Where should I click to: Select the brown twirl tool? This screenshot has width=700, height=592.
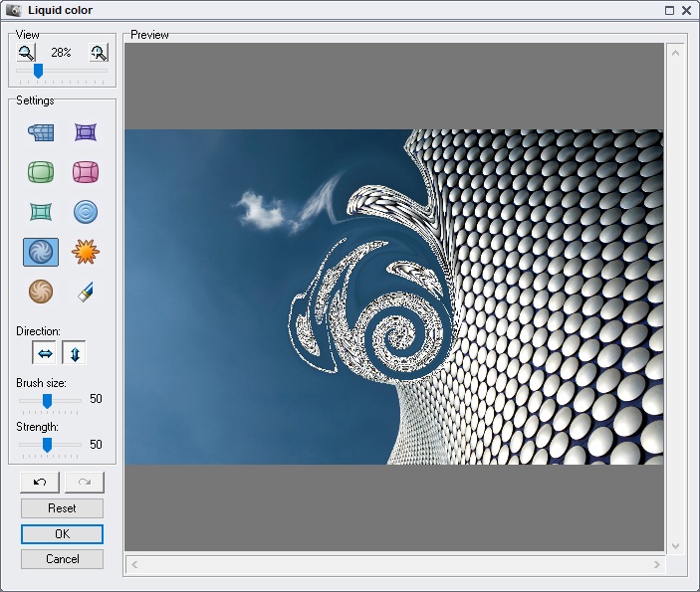pos(41,292)
